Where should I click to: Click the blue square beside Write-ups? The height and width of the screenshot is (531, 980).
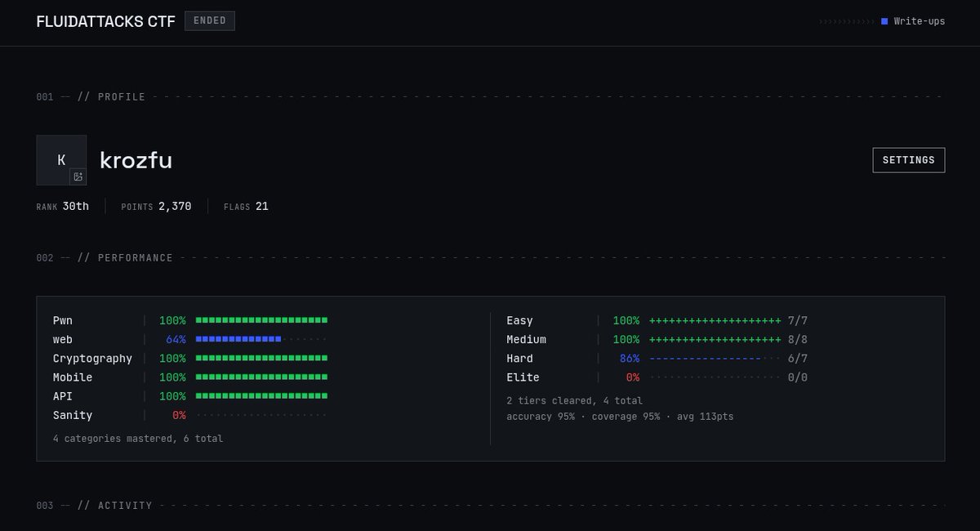tap(884, 21)
